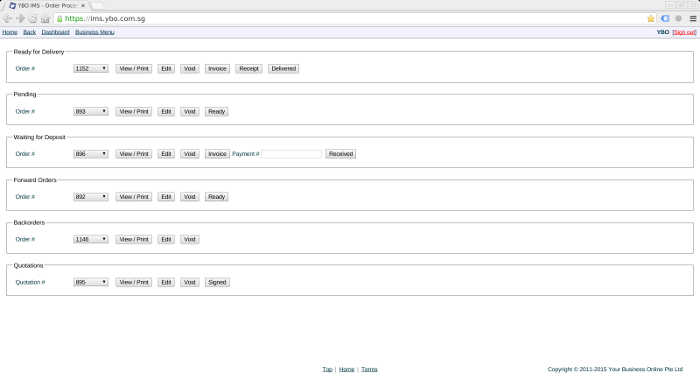Image resolution: width=700 pixels, height=382 pixels.
Task: Click the gear extension icon in toolbar
Action: click(679, 19)
